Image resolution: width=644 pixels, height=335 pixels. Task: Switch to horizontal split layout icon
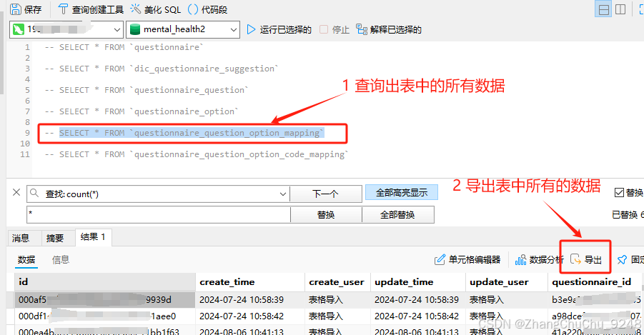coord(604,9)
